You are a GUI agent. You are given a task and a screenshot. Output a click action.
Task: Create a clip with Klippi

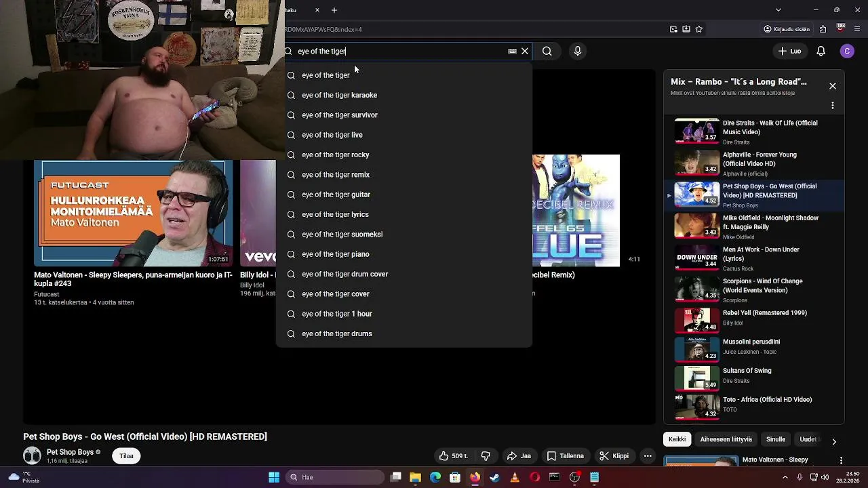click(614, 456)
